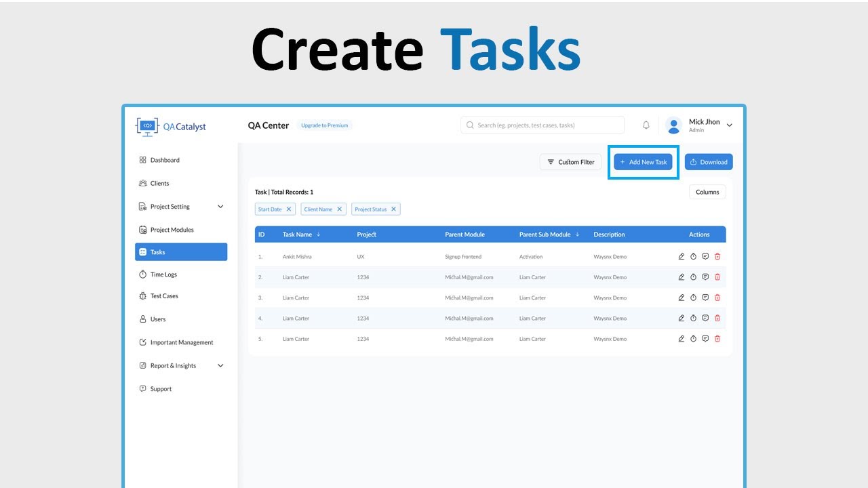Delete the Ankit Mishra task with the trash icon
This screenshot has height=488, width=868.
(x=717, y=257)
